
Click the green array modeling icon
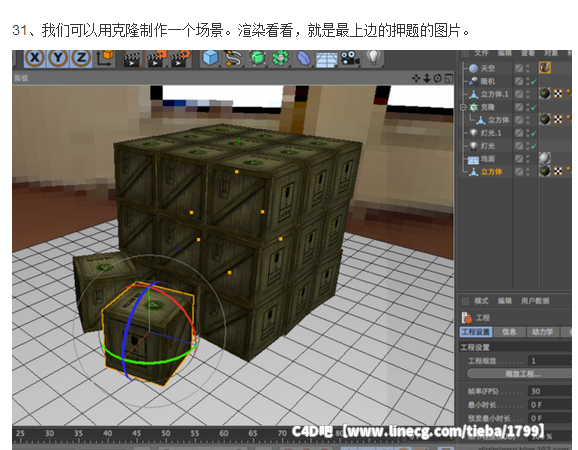coord(280,59)
